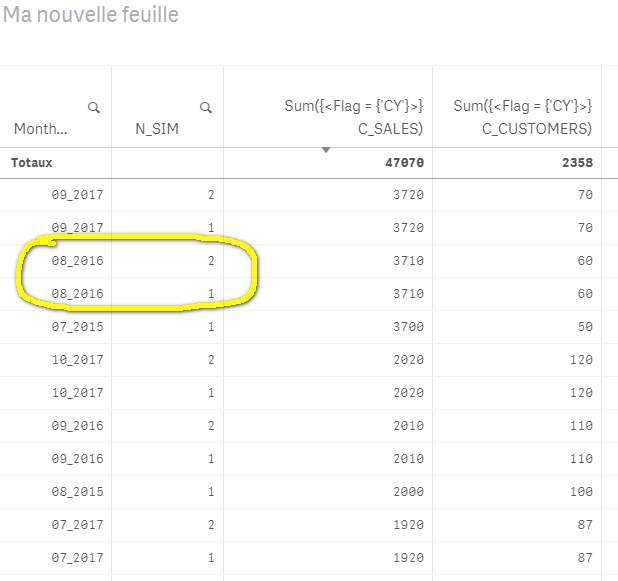
Task: Select the 07_2015 month cell
Action: (78, 327)
